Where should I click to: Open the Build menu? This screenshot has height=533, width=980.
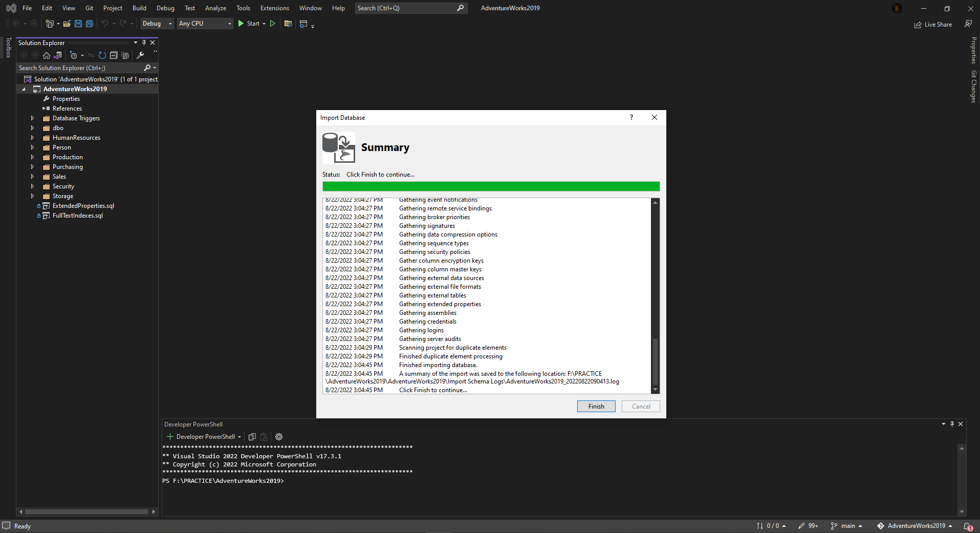[139, 8]
